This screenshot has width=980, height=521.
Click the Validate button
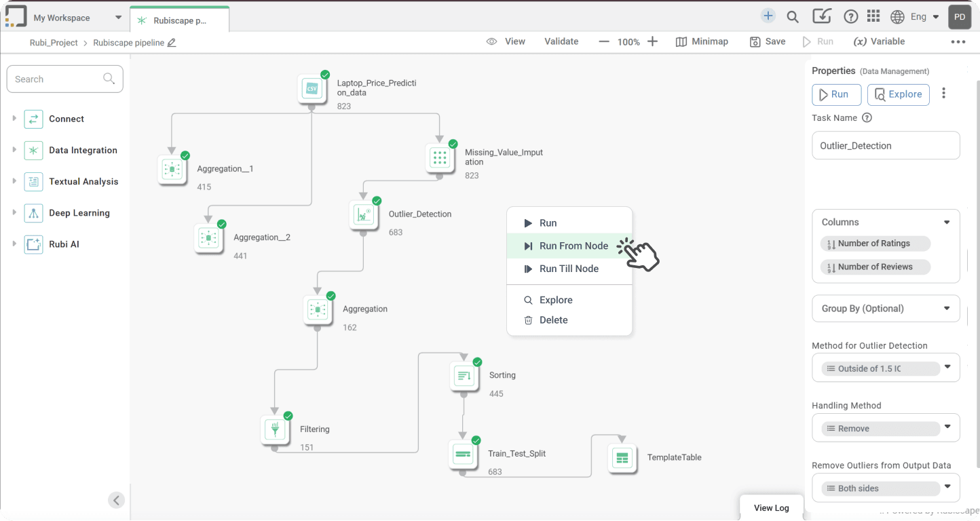pos(561,41)
